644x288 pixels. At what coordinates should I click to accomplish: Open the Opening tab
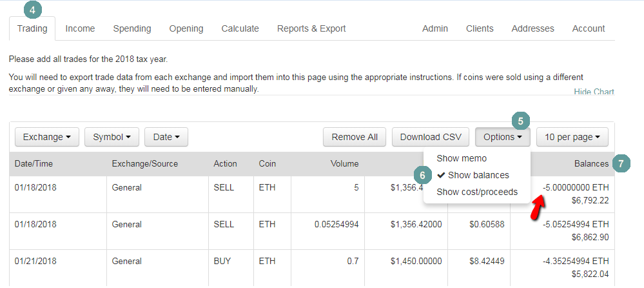coord(186,28)
